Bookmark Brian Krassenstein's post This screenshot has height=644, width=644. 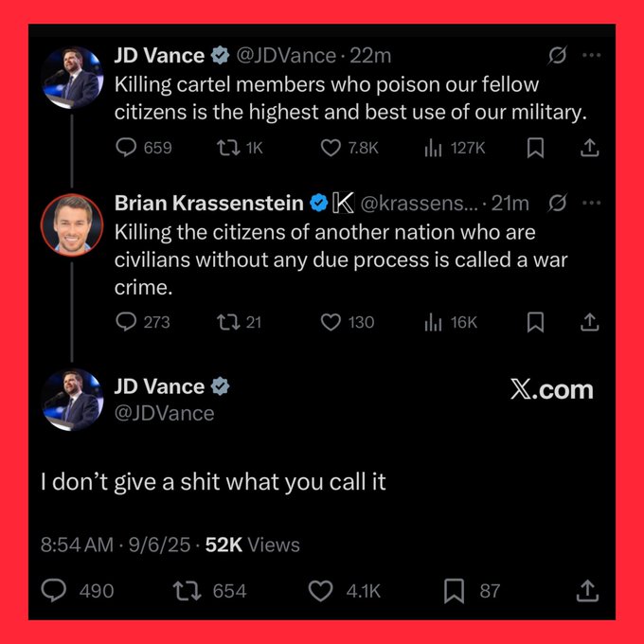point(536,322)
